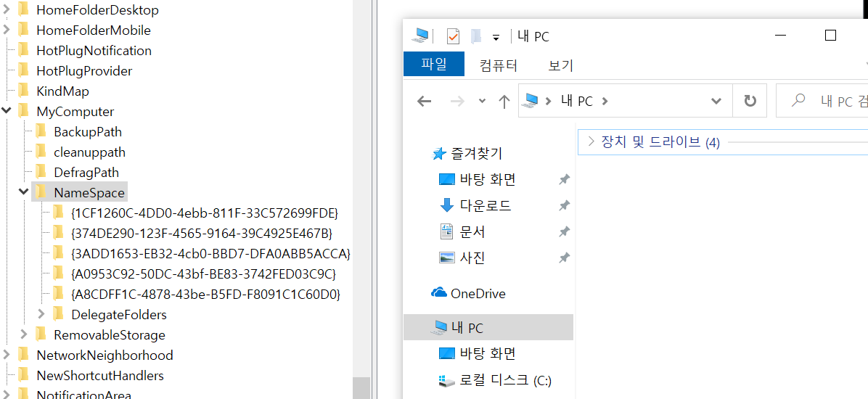Open the recent locations dropdown arrow
Viewport: 868px width, 399px height.
click(x=482, y=102)
